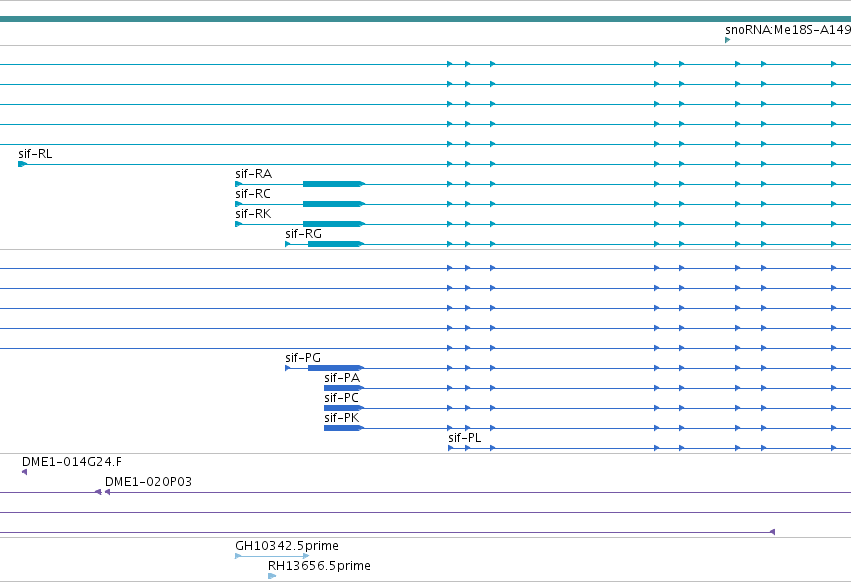Click the teal chromosome bar at top
Viewport: 851px width, 582px height.
tap(426, 19)
